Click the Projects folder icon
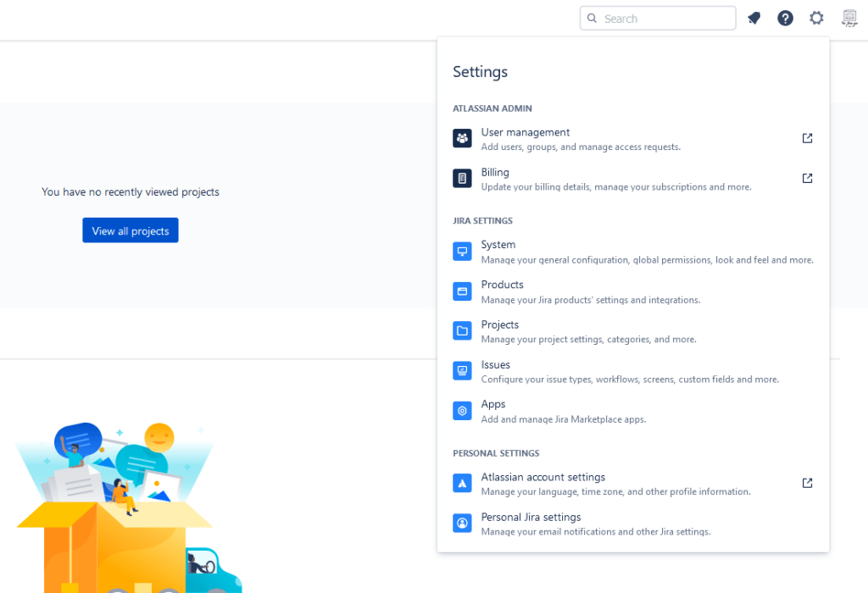868x593 pixels. coord(462,331)
